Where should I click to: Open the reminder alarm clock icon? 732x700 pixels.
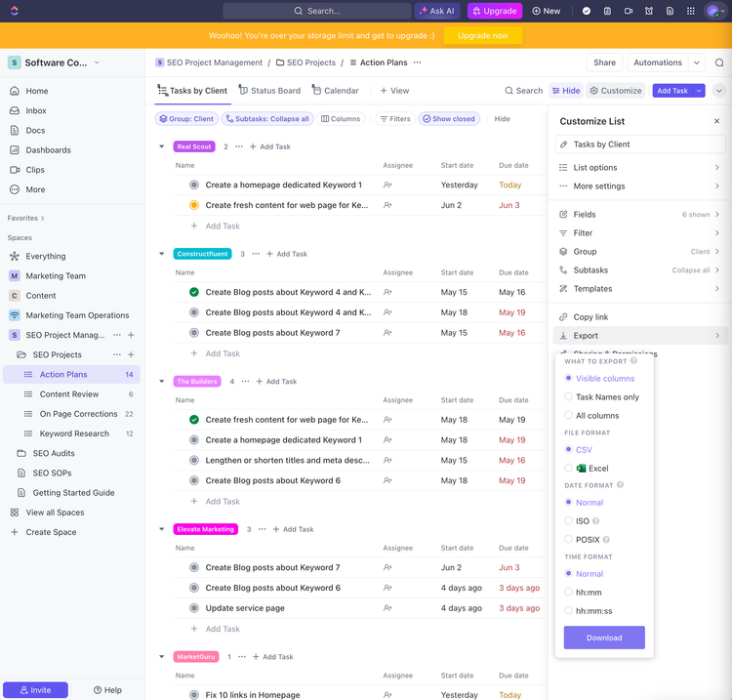click(x=649, y=11)
